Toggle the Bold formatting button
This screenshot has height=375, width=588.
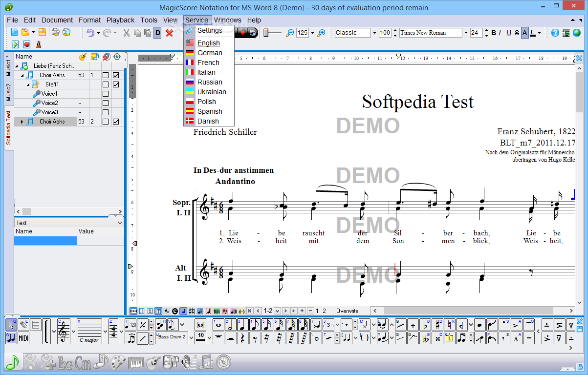[493, 33]
